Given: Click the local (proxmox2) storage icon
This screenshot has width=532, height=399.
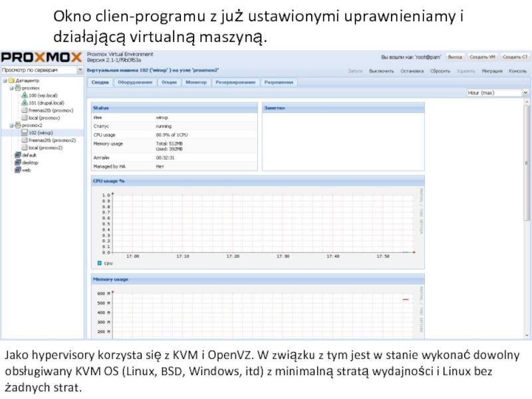Looking at the screenshot, I should pyautogui.click(x=25, y=148).
